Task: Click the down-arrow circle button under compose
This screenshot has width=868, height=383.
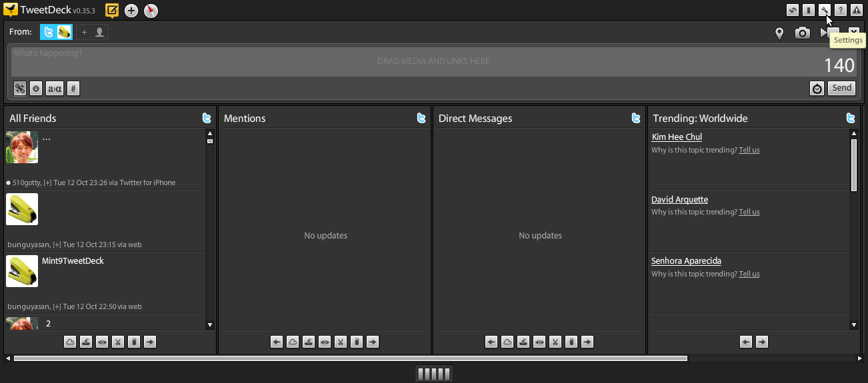Action: tap(36, 88)
